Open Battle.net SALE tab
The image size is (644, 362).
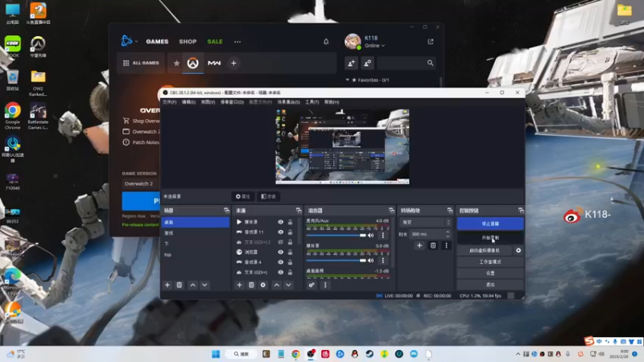click(x=215, y=42)
